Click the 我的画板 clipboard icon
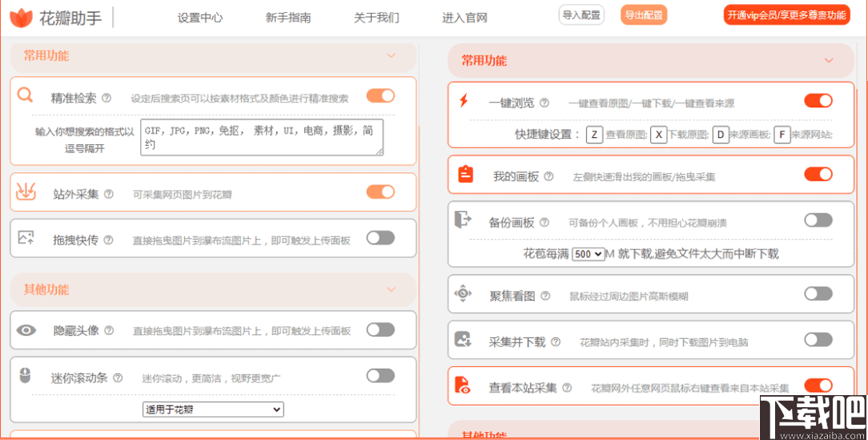 pos(465,174)
